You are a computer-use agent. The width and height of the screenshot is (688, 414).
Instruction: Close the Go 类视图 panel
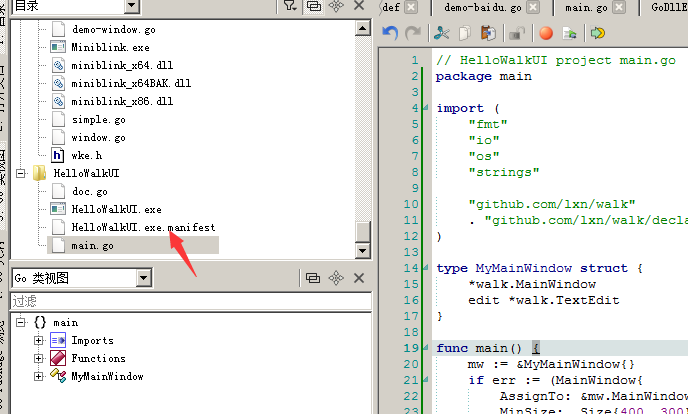coord(359,278)
